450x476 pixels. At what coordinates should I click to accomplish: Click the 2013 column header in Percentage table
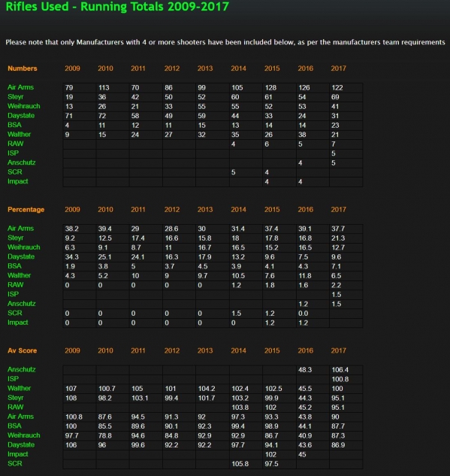[205, 210]
